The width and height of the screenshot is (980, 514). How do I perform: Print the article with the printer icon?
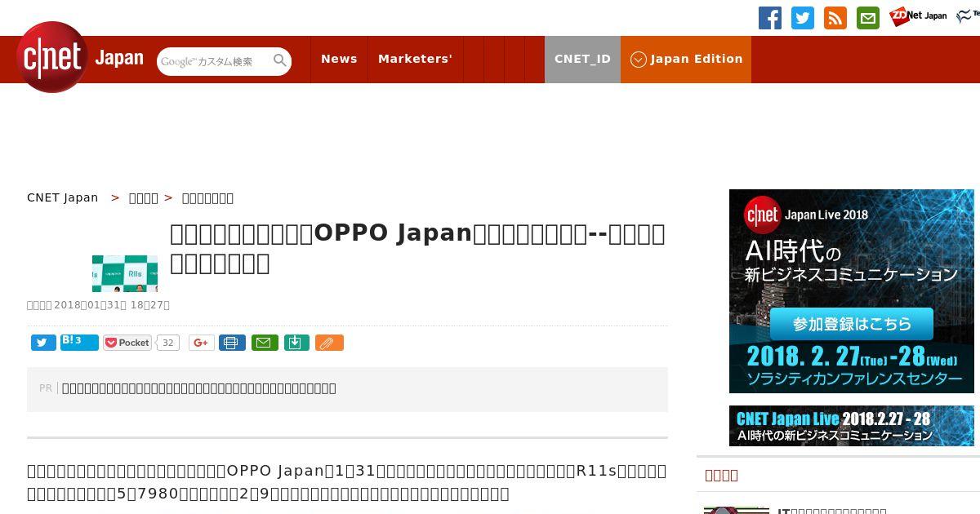point(232,343)
